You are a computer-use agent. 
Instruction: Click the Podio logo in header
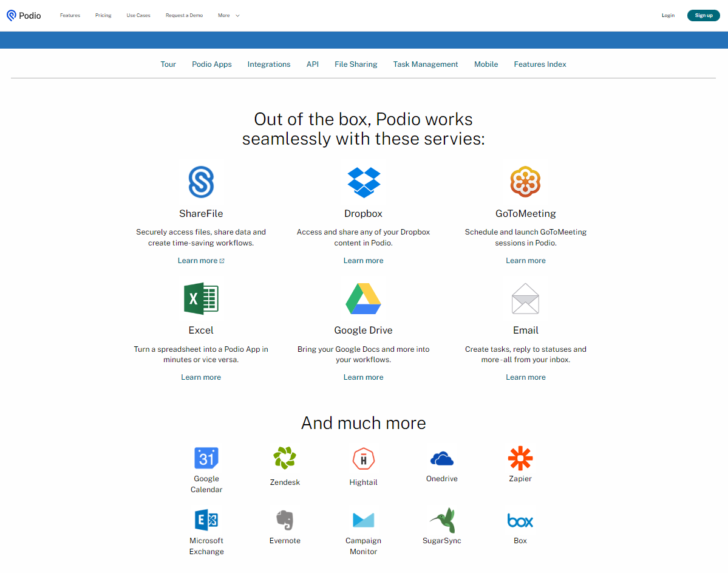[x=24, y=15]
